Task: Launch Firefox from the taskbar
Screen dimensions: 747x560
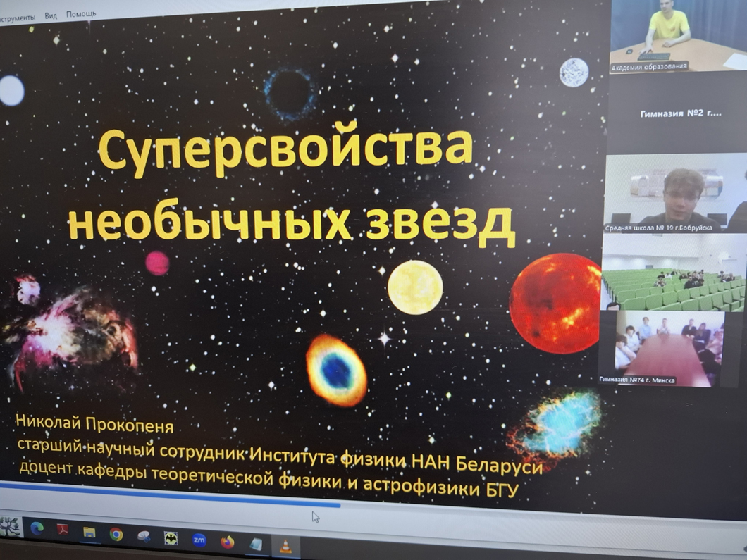Action: tap(227, 542)
